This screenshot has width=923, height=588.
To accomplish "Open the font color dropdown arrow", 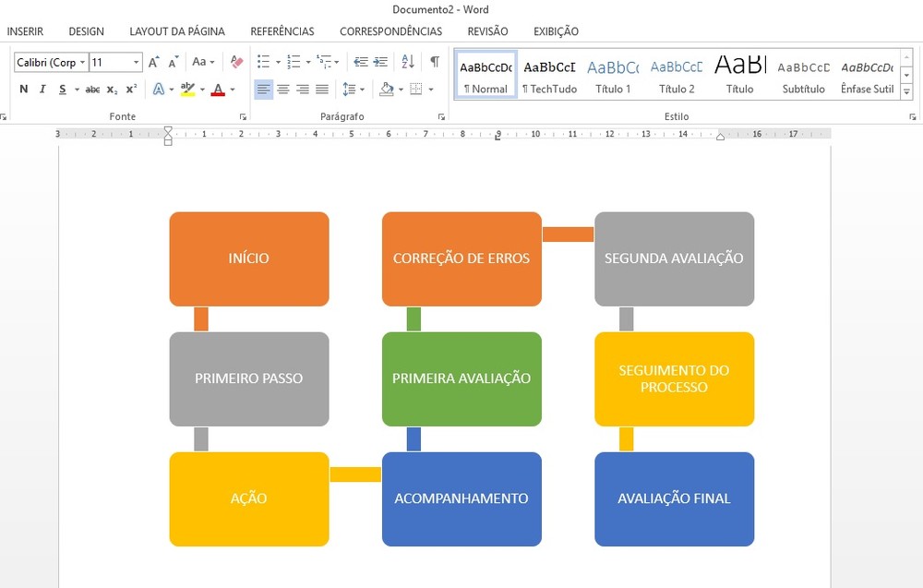I will [x=233, y=90].
